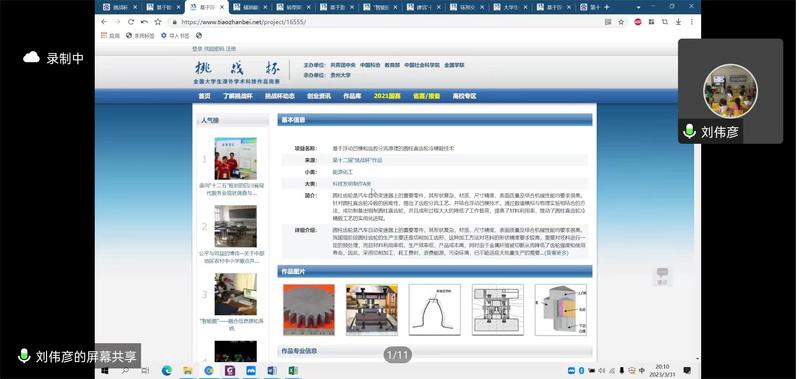Click the browser back arrow

click(x=104, y=22)
